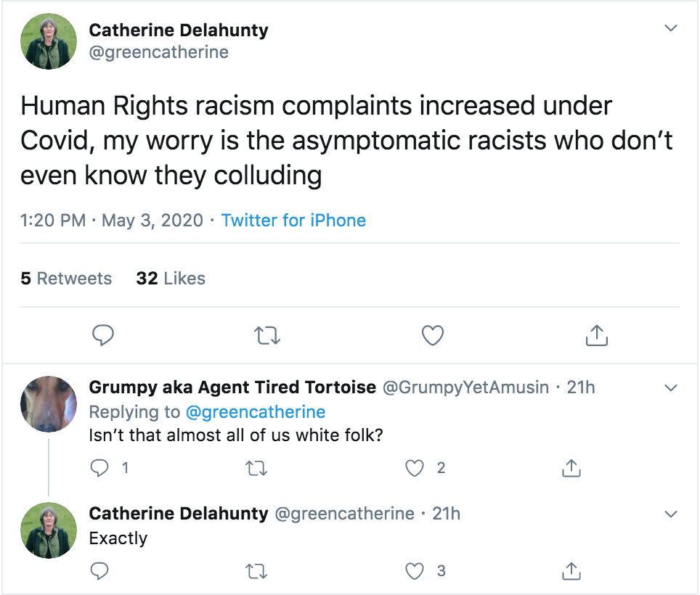Reply to the main Covid racism tweet
Image resolution: width=700 pixels, height=595 pixels.
click(x=103, y=335)
